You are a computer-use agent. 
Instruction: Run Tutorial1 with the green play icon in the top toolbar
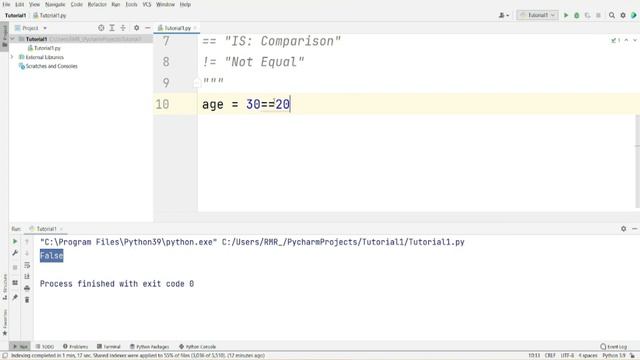tap(566, 15)
